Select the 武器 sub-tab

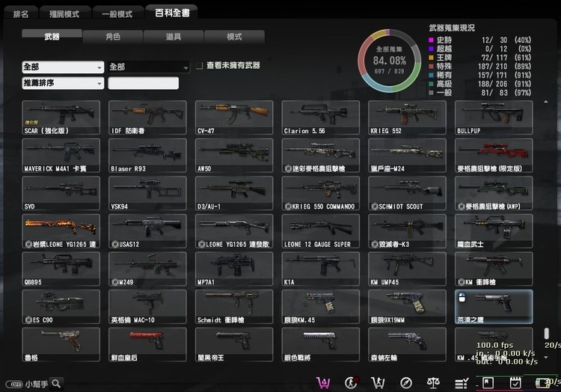pyautogui.click(x=52, y=36)
